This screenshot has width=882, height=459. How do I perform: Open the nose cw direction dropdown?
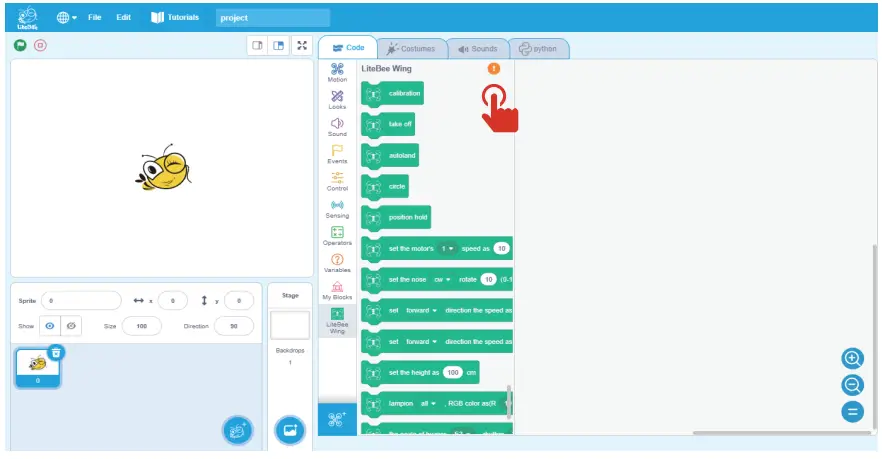pos(442,280)
